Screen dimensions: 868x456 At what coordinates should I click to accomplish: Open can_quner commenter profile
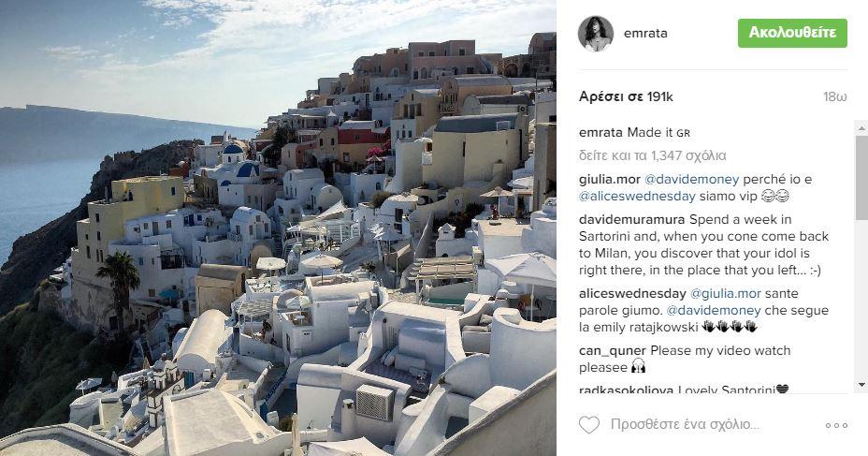[613, 351]
